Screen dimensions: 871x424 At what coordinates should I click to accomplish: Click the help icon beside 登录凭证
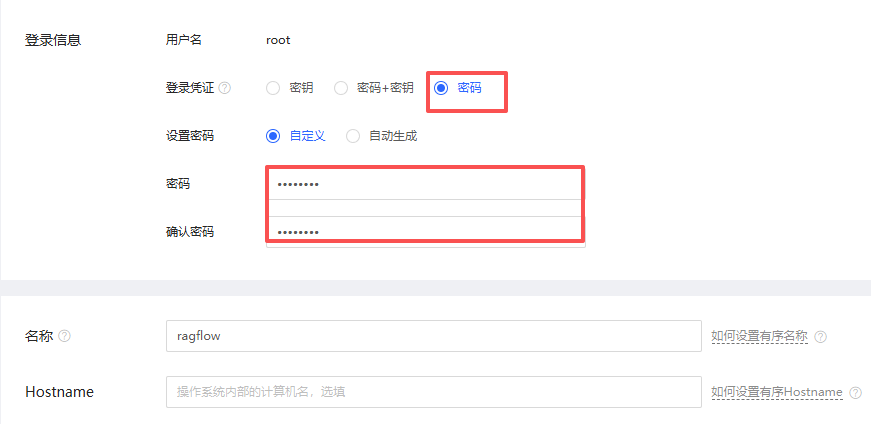coord(225,88)
